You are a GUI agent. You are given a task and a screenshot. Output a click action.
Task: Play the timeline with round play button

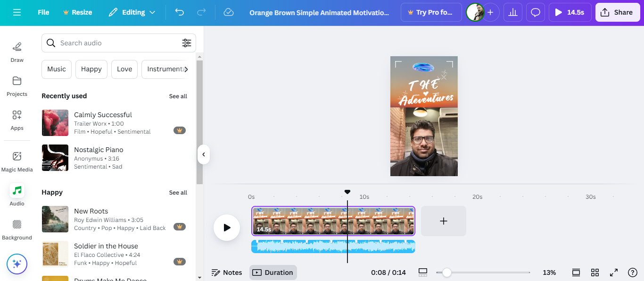[x=227, y=228]
